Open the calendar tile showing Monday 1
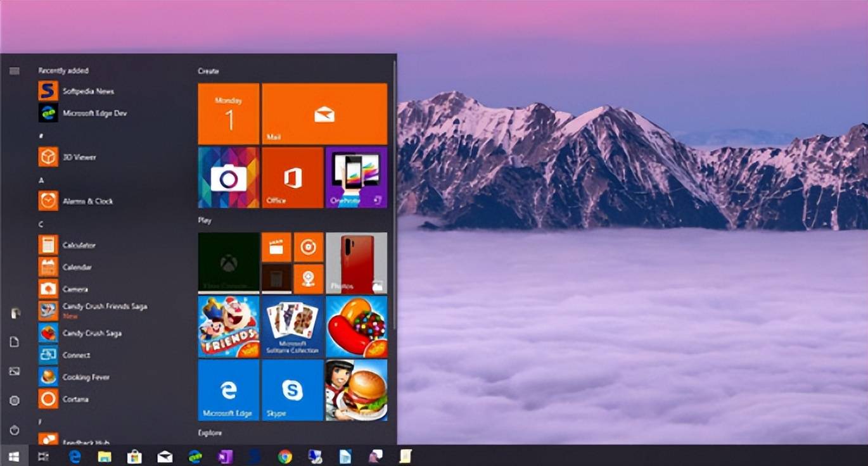 pos(229,114)
